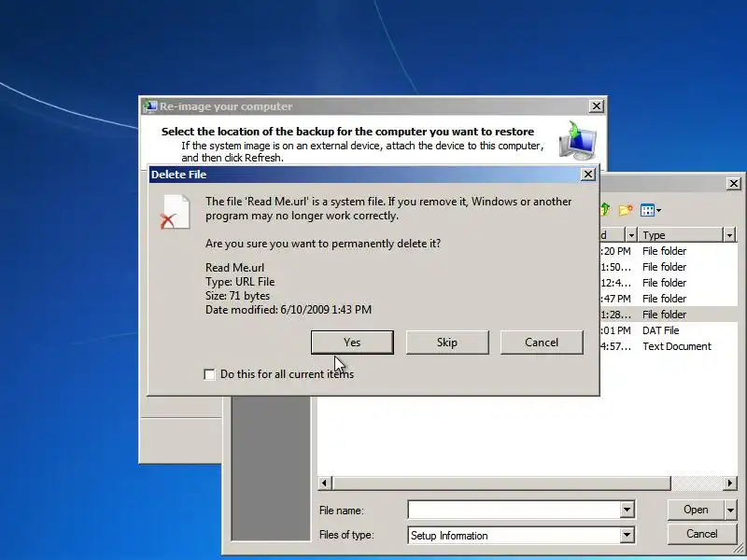Viewport: 747px width, 560px height.
Task: Click the Re-image computer monitor icon
Action: pos(577,141)
